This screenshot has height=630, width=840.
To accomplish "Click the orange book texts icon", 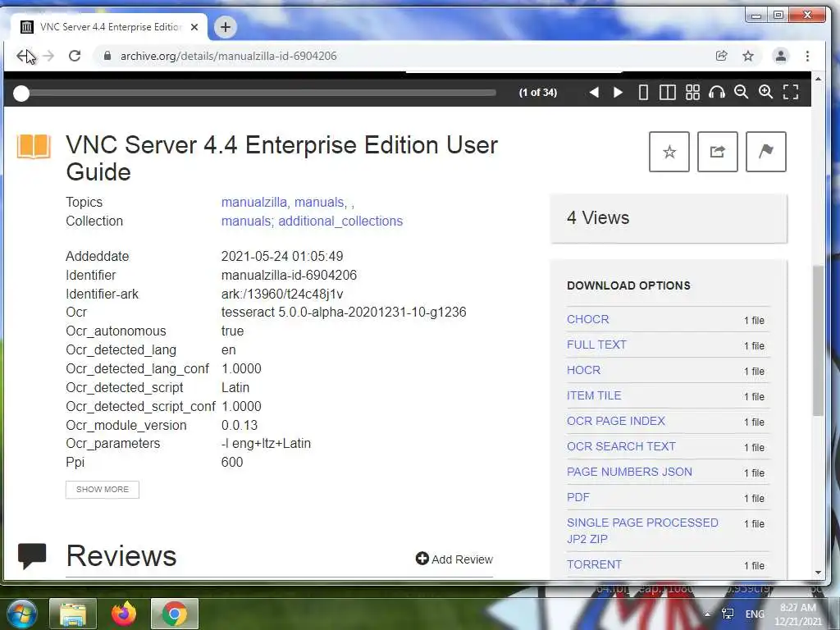I will coord(34,146).
